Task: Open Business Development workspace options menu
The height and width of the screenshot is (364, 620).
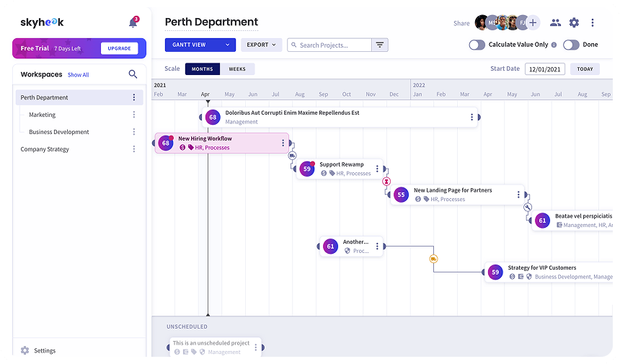Action: coord(134,132)
